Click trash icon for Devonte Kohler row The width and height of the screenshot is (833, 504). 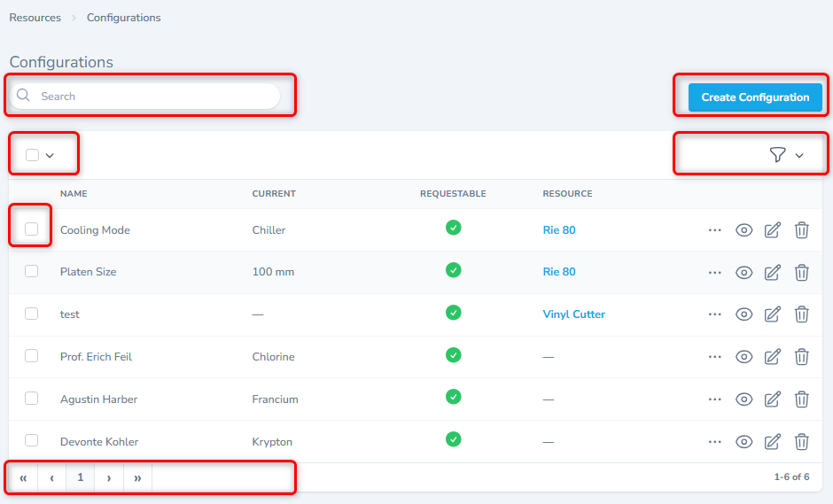click(801, 442)
